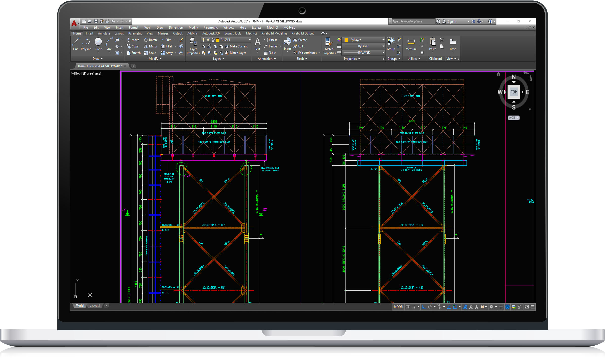Screen dimensions: 605x364
Task: Click the ByLayer color swatch
Action: click(346, 40)
